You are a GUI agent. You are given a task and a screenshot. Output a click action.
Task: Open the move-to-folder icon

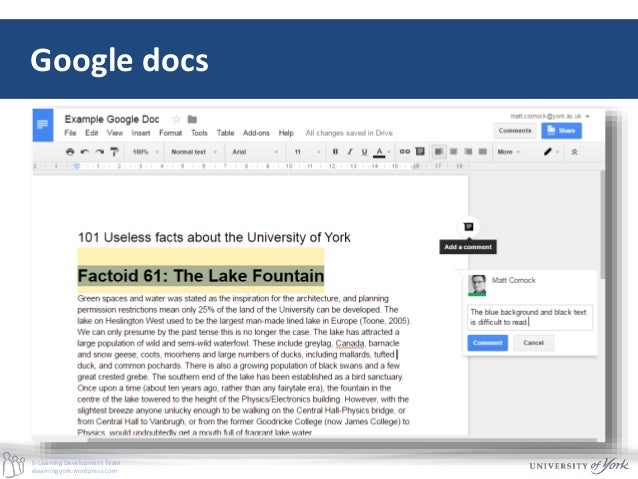[x=192, y=119]
